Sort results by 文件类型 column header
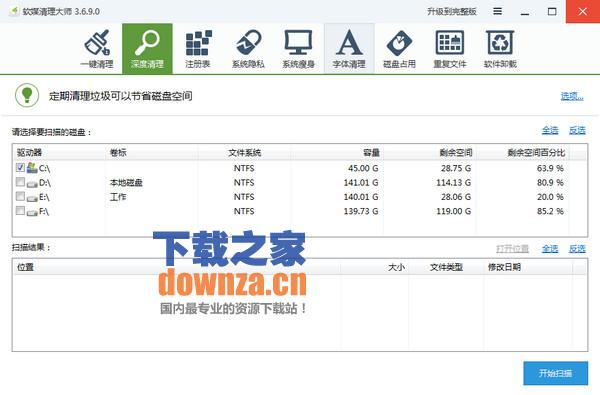Image resolution: width=600 pixels, height=395 pixels. (x=446, y=267)
